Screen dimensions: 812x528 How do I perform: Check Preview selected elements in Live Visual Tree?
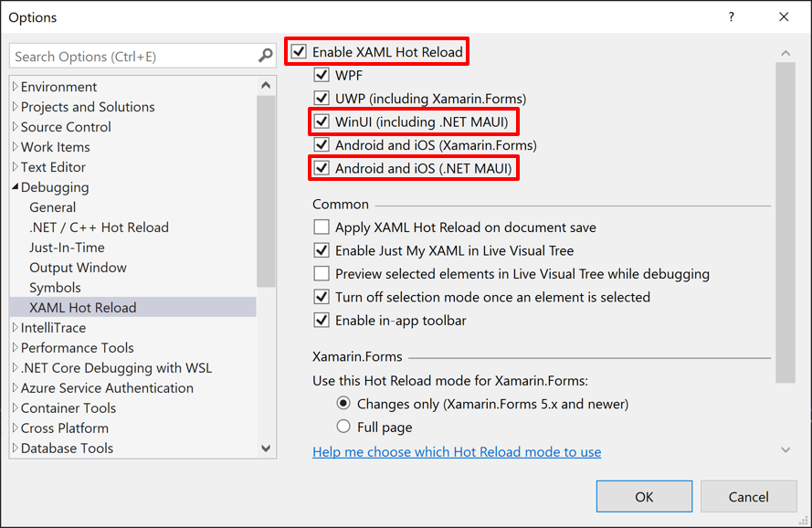pyautogui.click(x=324, y=273)
